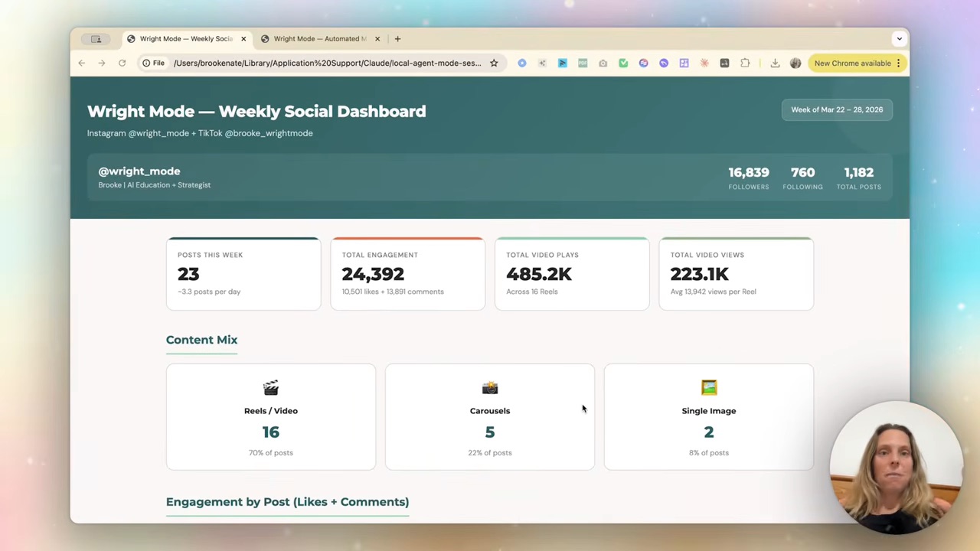Open the blue paper-plane extension icon
The height and width of the screenshot is (551, 980).
coord(563,63)
